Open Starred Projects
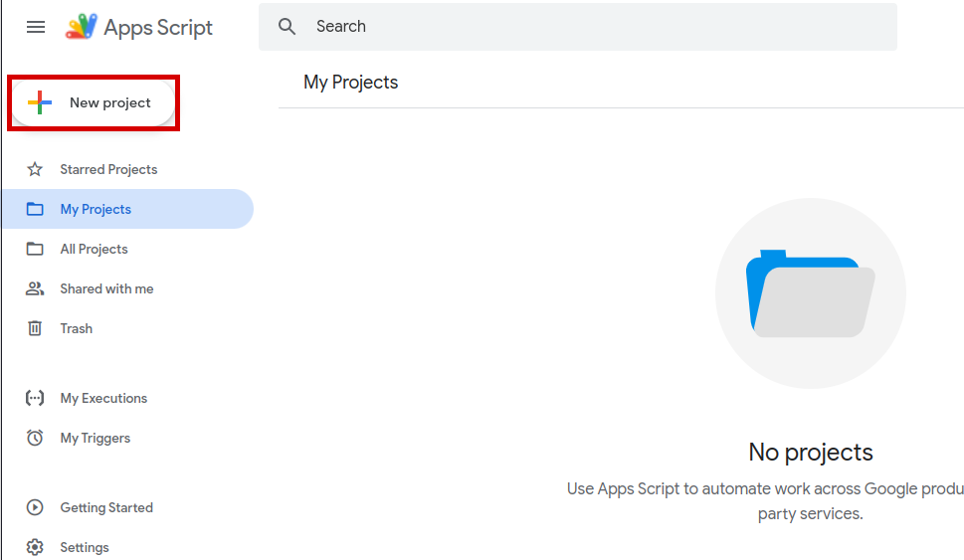 [108, 169]
